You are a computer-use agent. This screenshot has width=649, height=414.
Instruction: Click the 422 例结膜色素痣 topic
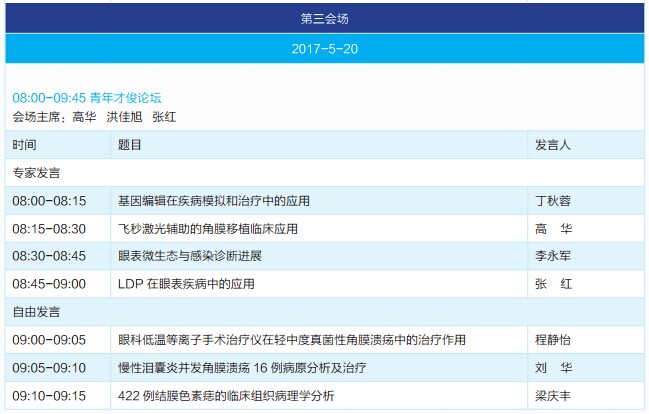226,395
